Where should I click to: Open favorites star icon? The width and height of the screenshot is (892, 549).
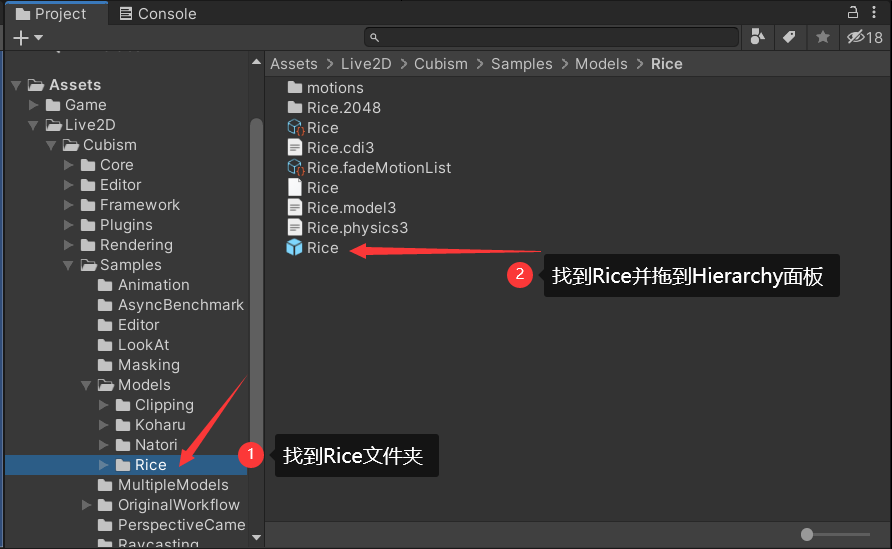pos(823,37)
